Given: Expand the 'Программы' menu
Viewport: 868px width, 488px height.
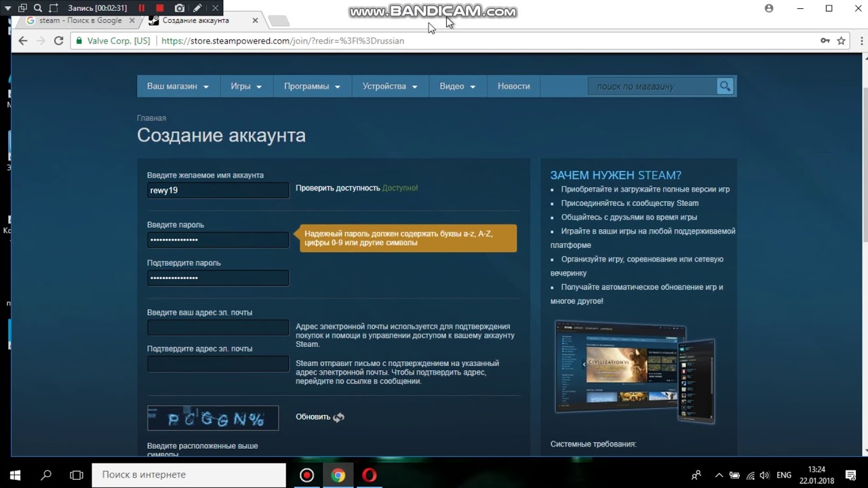Looking at the screenshot, I should [312, 86].
